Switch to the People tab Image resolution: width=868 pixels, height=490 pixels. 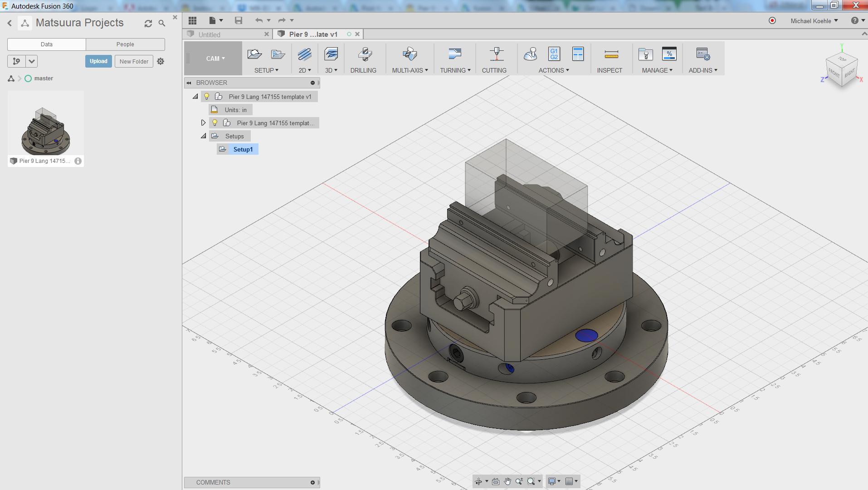click(125, 44)
